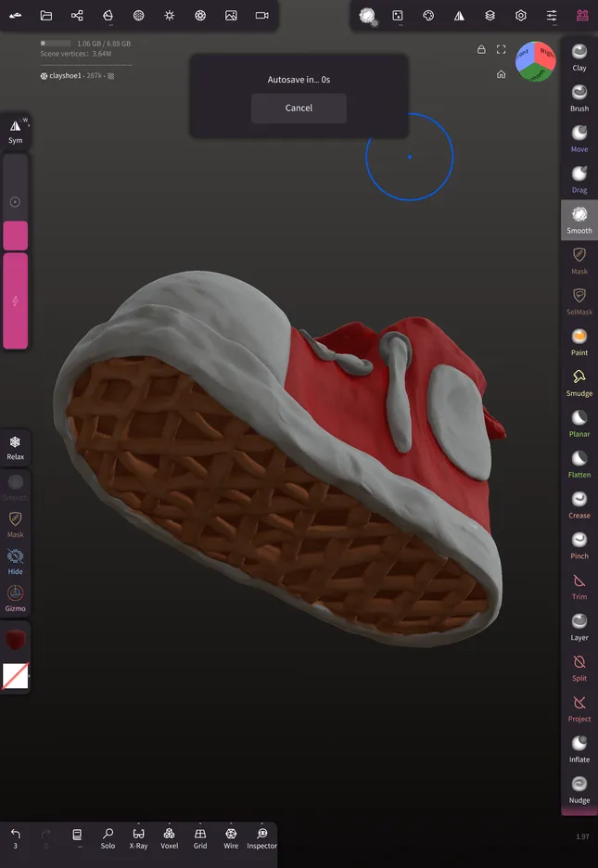Select the Clay sculpting tool
This screenshot has height=868, width=598.
579,57
